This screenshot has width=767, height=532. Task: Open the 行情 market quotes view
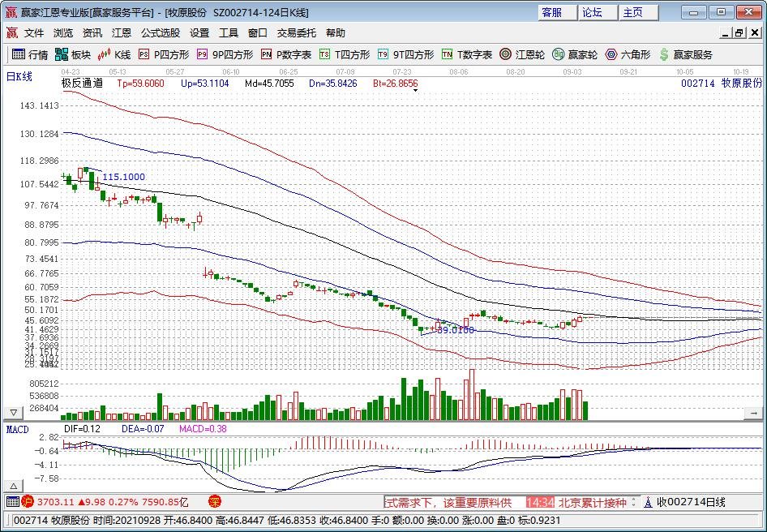tap(29, 54)
